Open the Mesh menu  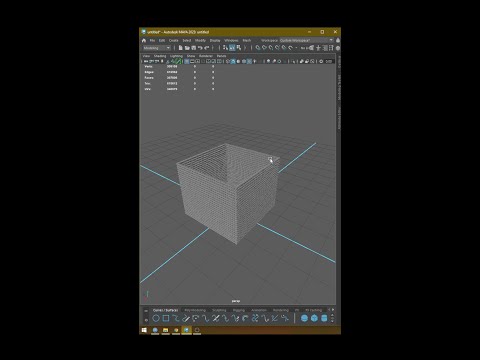click(247, 40)
